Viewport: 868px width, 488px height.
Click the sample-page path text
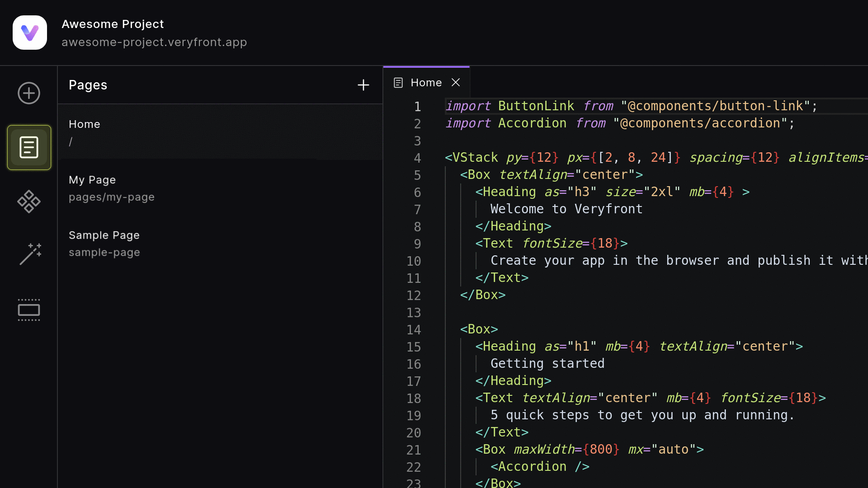tap(104, 252)
